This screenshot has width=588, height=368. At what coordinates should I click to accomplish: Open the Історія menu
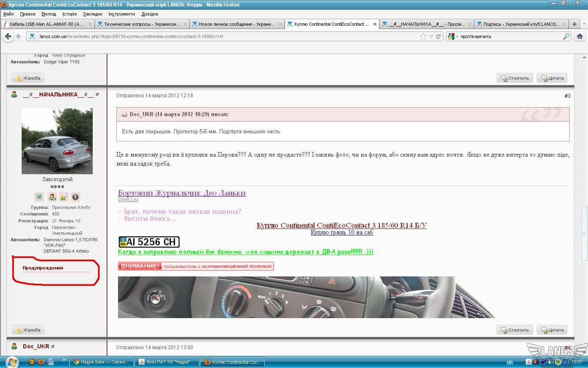[x=69, y=14]
